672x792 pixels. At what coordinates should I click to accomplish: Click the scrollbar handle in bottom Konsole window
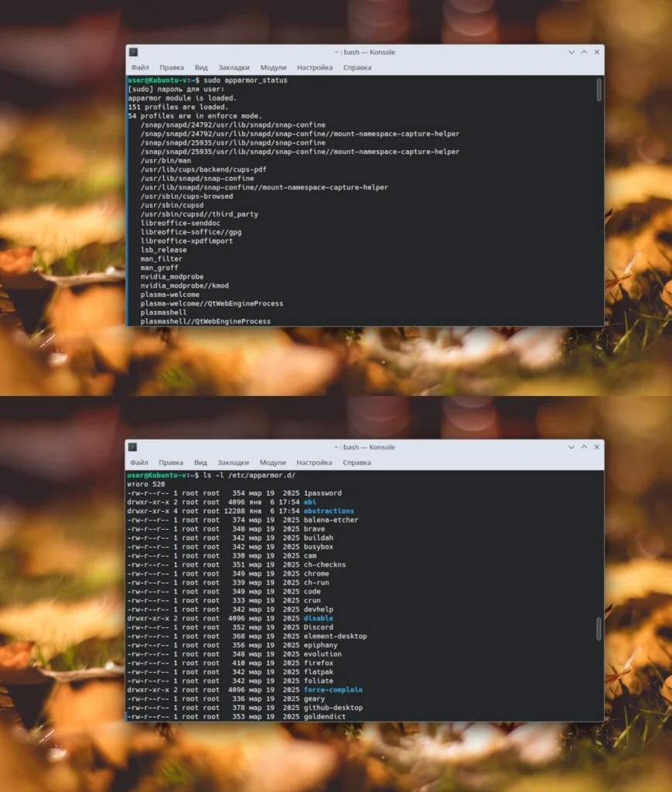tap(599, 629)
